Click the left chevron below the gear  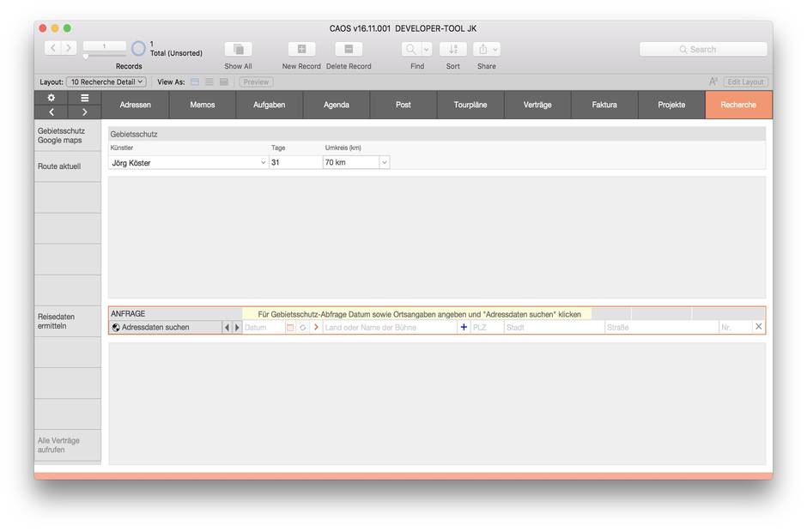[51, 112]
